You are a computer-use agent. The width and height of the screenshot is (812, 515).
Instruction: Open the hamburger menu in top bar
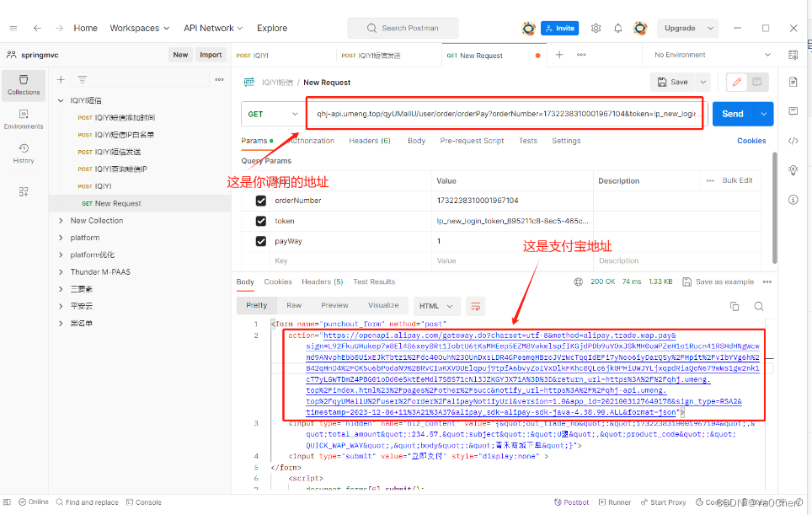coord(13,28)
